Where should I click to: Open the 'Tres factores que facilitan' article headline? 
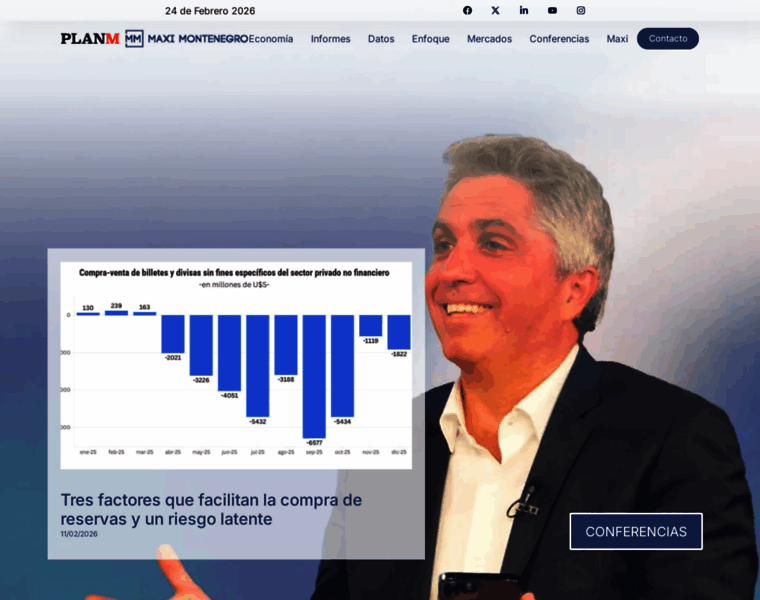tap(211, 509)
